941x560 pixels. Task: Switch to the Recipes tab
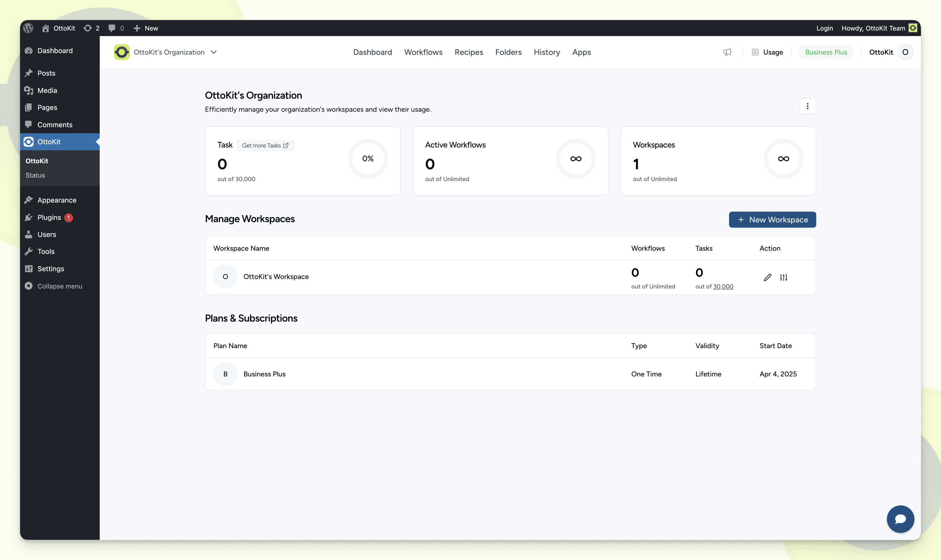pos(469,52)
